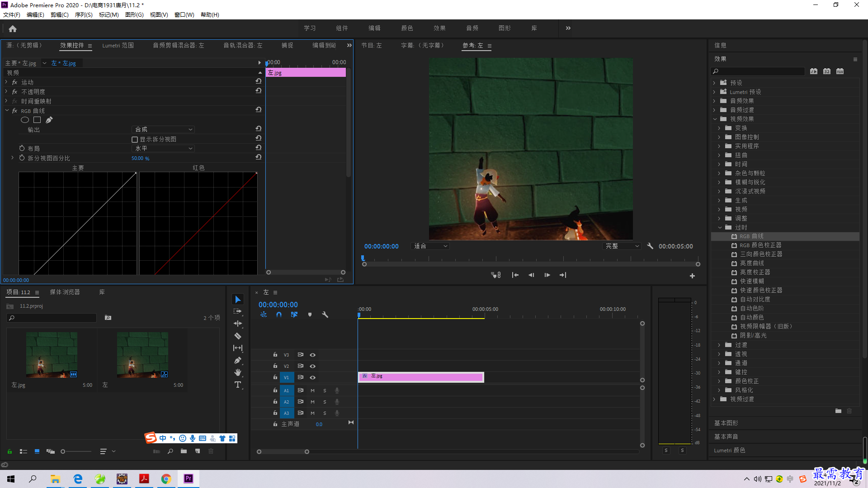Add marker in timeline panel
Image resolution: width=868 pixels, height=488 pixels.
[x=310, y=314]
